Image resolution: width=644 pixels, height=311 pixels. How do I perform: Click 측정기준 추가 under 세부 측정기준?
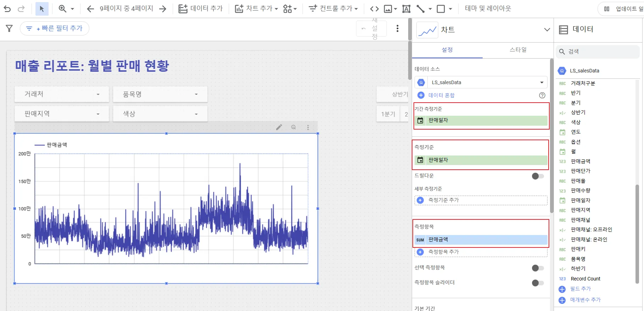pos(481,200)
